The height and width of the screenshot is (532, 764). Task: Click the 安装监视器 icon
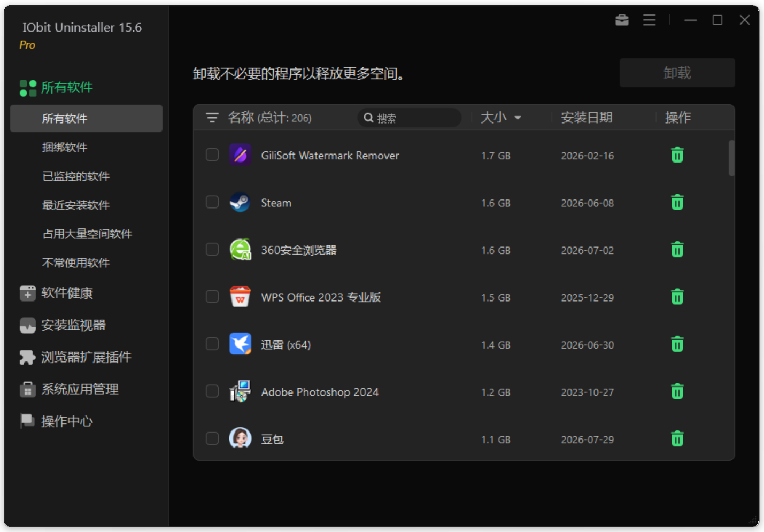[28, 325]
